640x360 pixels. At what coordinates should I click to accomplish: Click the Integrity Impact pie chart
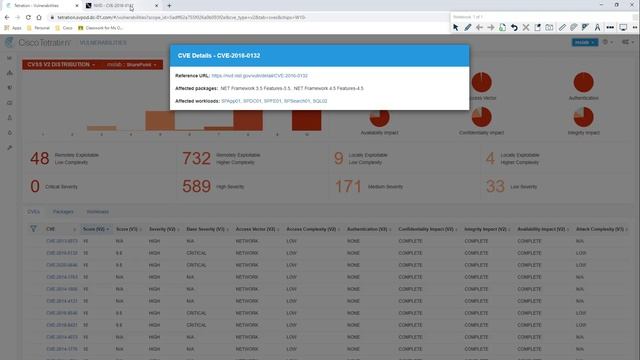(583, 117)
